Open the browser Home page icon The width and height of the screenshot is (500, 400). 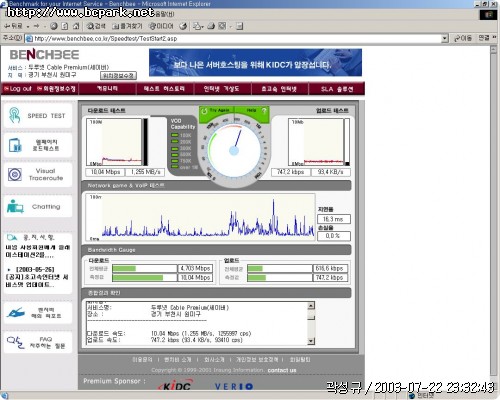click(x=76, y=26)
